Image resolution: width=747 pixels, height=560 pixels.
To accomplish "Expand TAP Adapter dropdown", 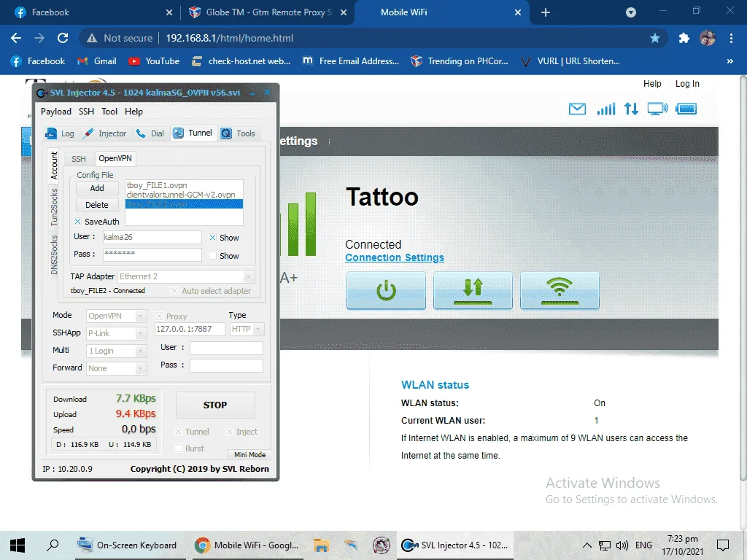I will point(248,276).
